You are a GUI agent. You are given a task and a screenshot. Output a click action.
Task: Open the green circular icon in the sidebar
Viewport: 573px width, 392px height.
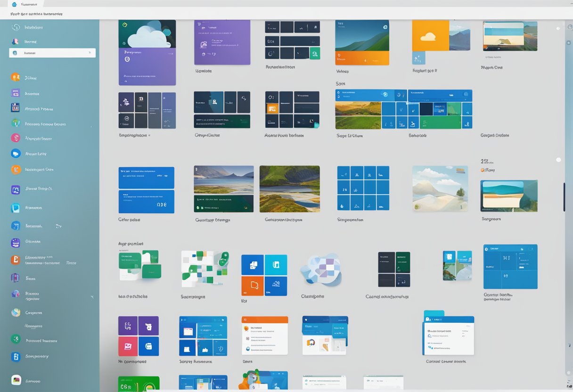coord(16,339)
